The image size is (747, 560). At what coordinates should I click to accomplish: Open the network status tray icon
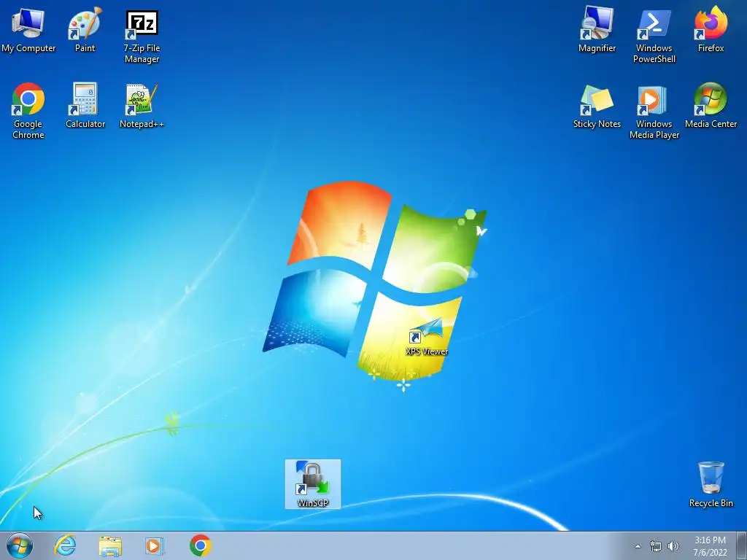(x=656, y=546)
